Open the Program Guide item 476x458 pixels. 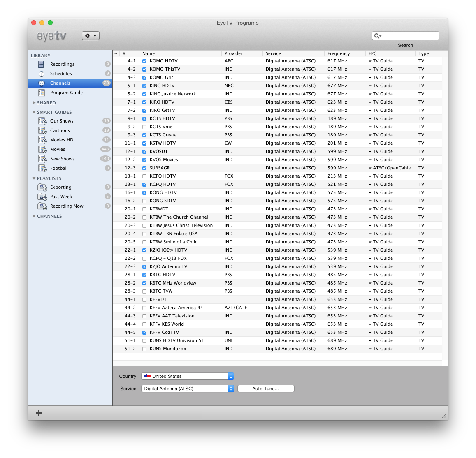coord(70,93)
